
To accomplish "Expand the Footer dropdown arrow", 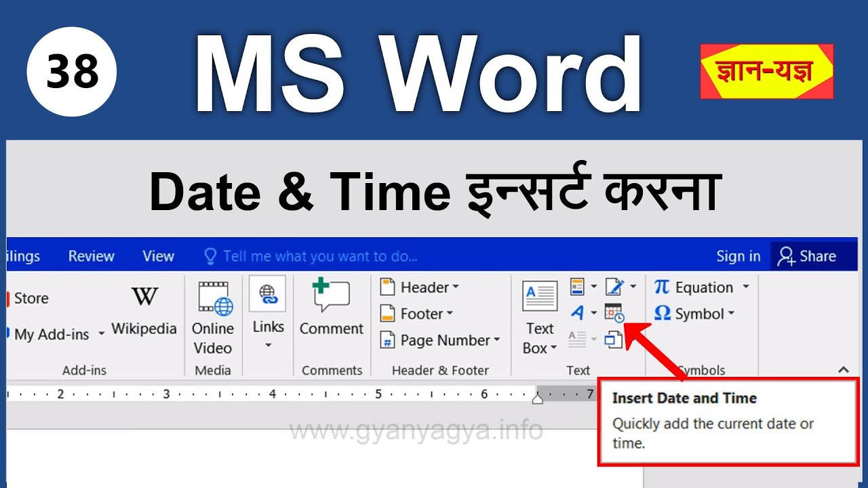I will pyautogui.click(x=449, y=314).
